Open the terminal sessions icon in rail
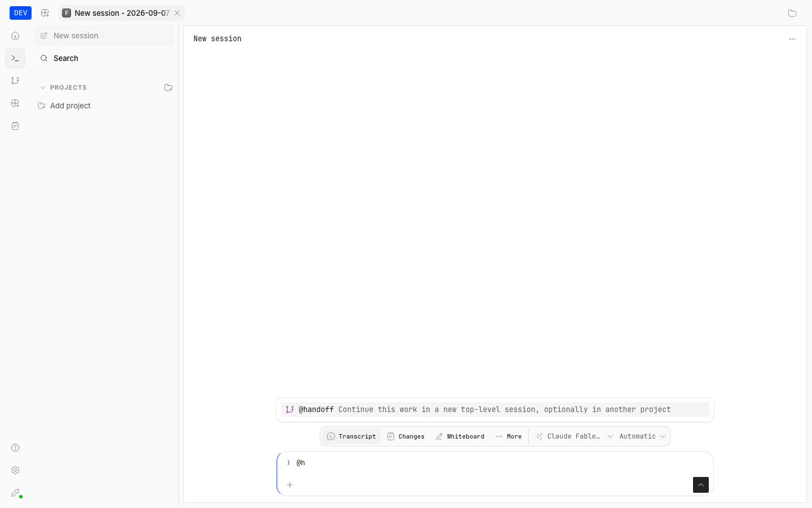 (15, 58)
